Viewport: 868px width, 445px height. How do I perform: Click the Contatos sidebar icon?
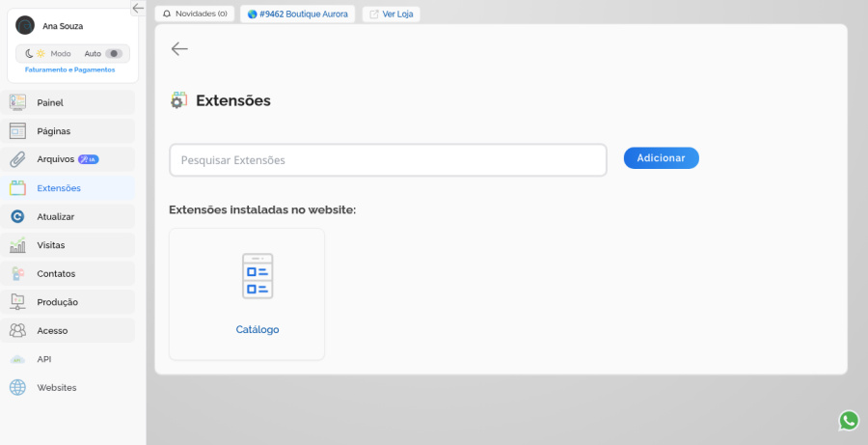tap(17, 274)
